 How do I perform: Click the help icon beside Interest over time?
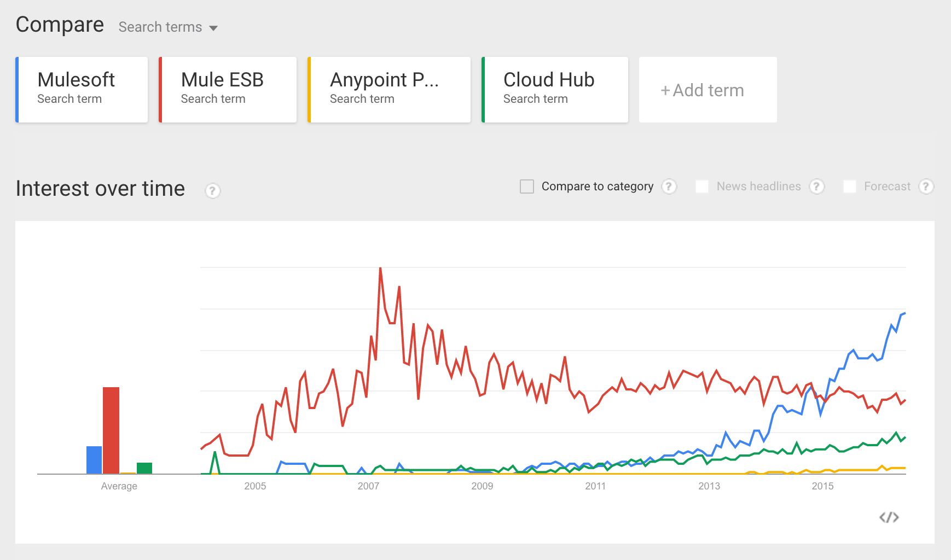click(212, 190)
